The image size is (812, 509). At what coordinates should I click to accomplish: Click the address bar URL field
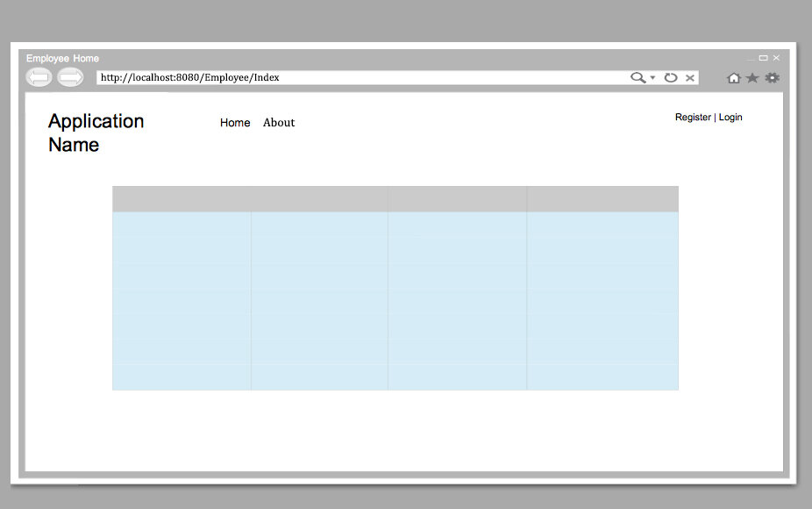click(x=362, y=78)
